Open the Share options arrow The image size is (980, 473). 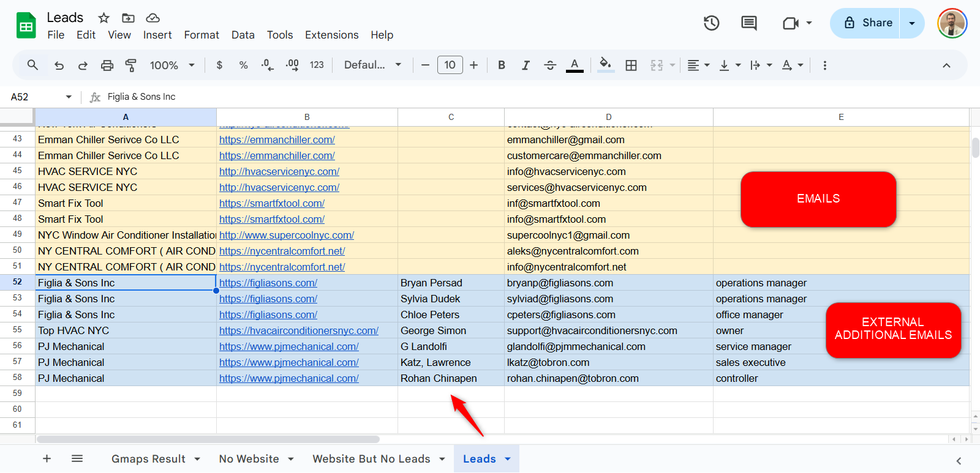tap(912, 23)
